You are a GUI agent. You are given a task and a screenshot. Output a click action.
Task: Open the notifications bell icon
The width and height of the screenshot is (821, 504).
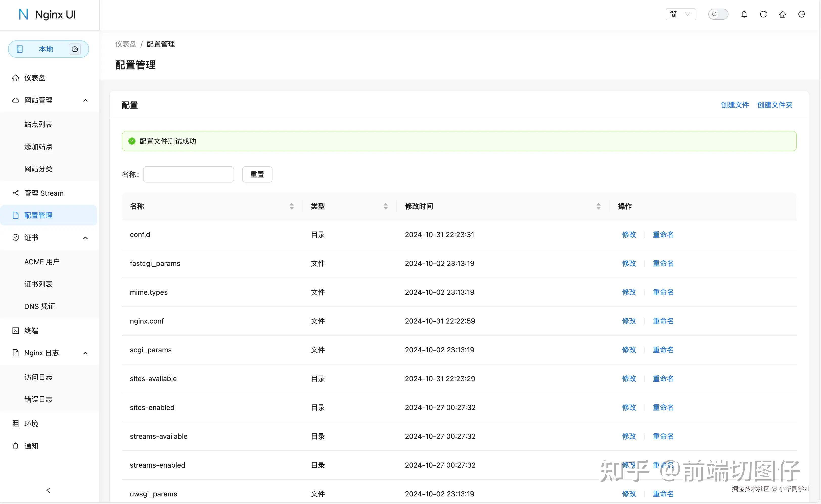744,14
